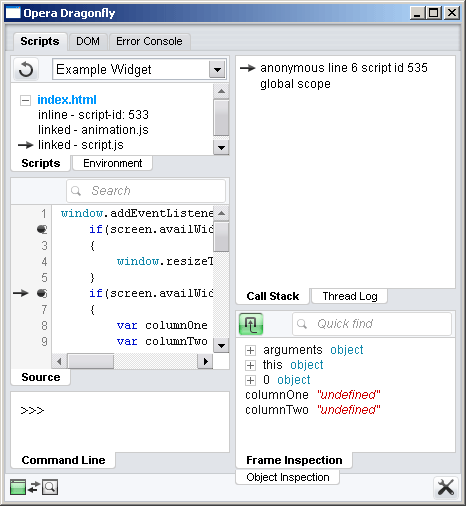Click the reload scripts icon
466x506 pixels.
click(26, 69)
